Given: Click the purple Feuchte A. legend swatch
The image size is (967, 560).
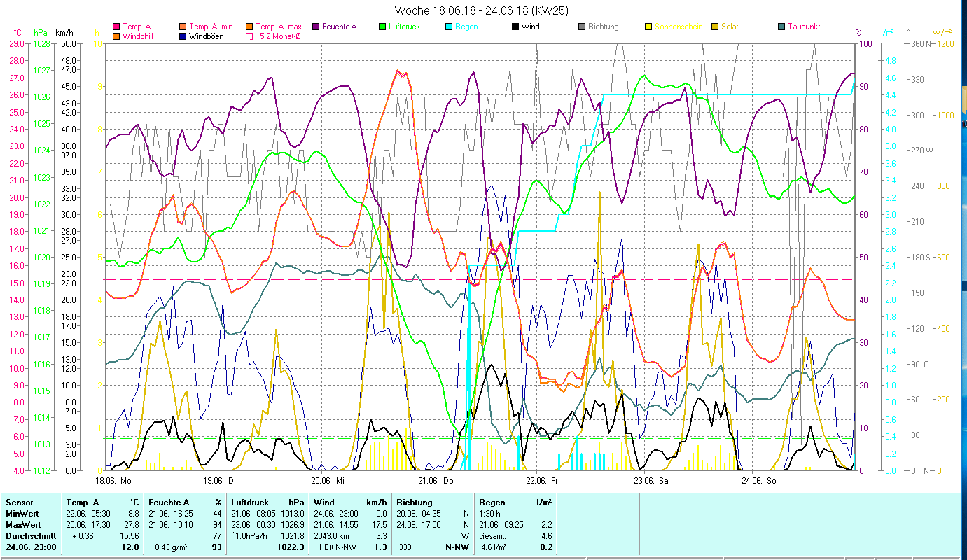Looking at the screenshot, I should pos(316,27).
